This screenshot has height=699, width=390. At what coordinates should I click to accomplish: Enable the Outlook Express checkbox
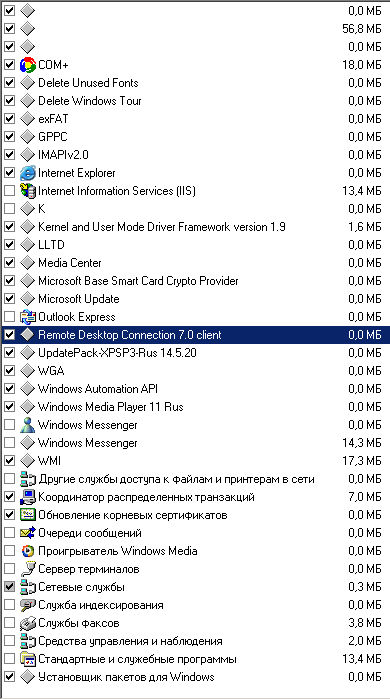(9, 317)
